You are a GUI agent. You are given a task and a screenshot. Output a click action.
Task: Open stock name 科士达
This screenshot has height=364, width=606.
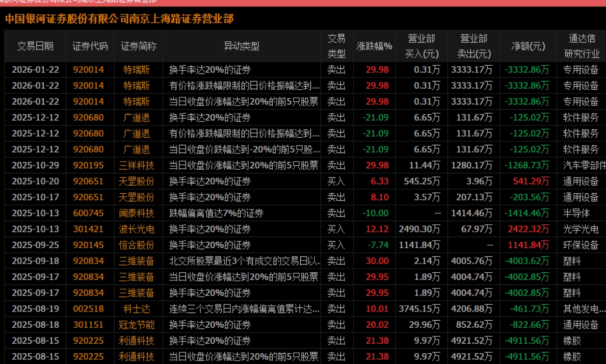point(137,309)
